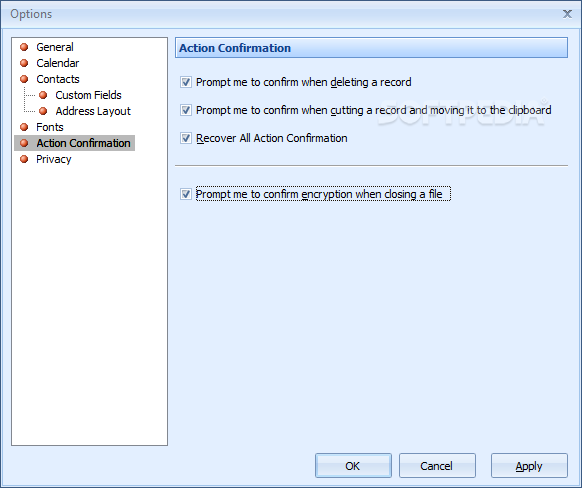Click the red bullet icon beside General
Viewport: 582px width, 488px height.
(24, 47)
